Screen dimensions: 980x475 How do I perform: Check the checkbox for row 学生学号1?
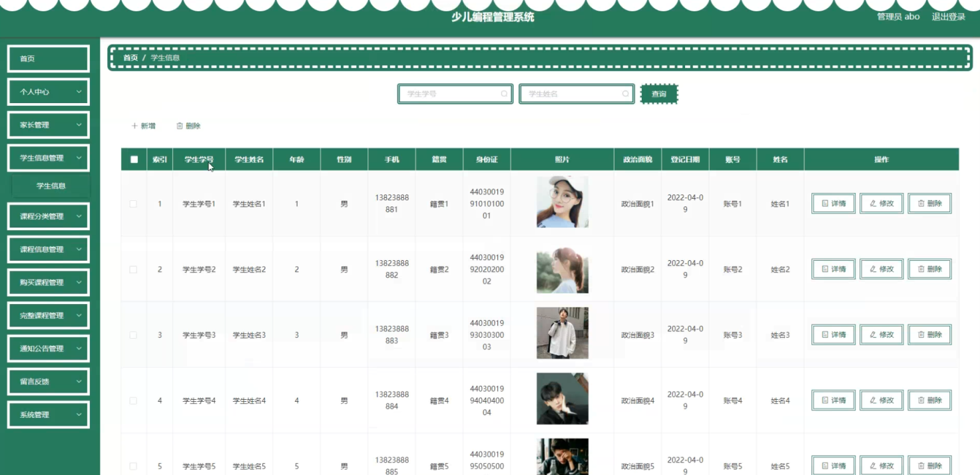pyautogui.click(x=133, y=204)
